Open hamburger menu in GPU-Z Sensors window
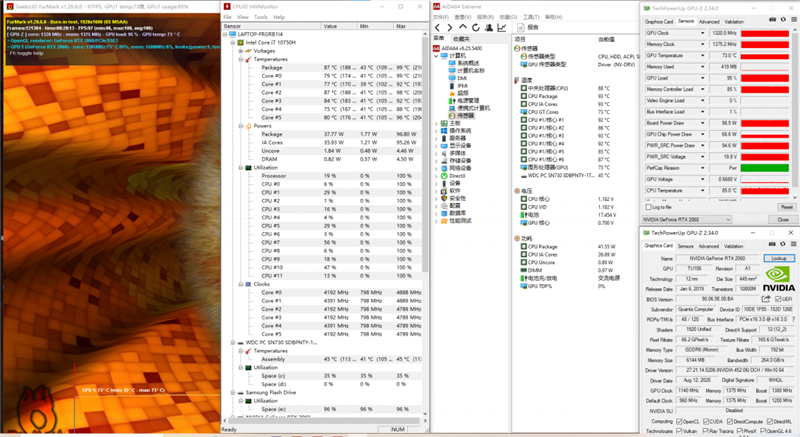This screenshot has width=800, height=437. pos(794,19)
